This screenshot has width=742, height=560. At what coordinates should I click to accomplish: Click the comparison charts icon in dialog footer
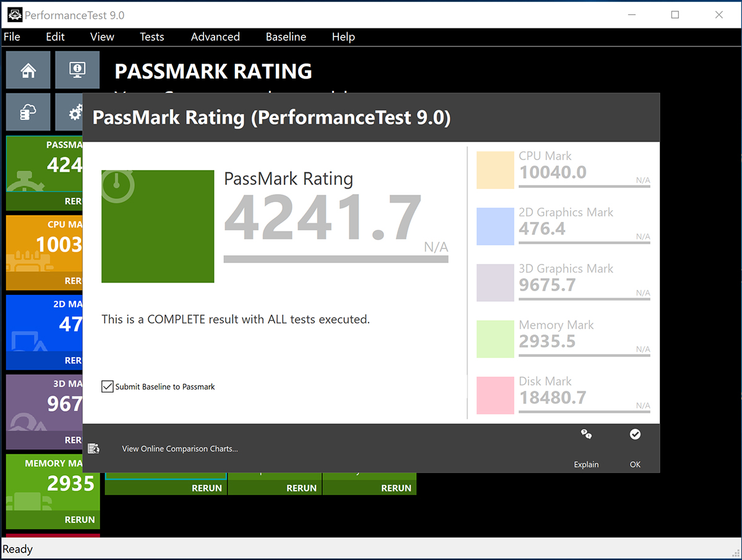tap(94, 449)
